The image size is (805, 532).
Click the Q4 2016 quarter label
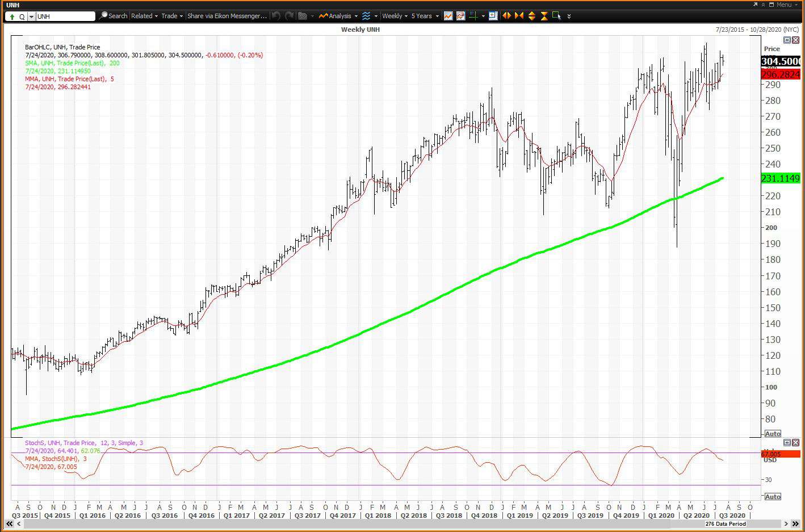click(202, 516)
